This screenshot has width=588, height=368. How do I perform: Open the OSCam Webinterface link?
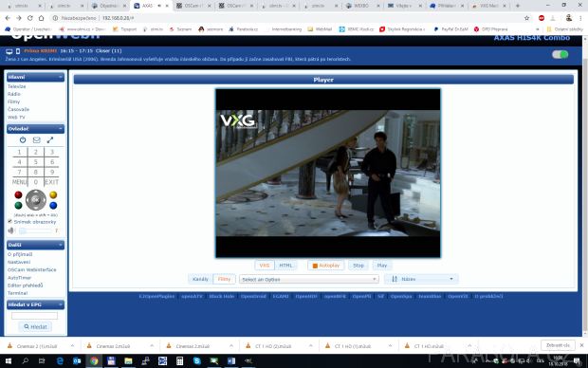click(32, 269)
